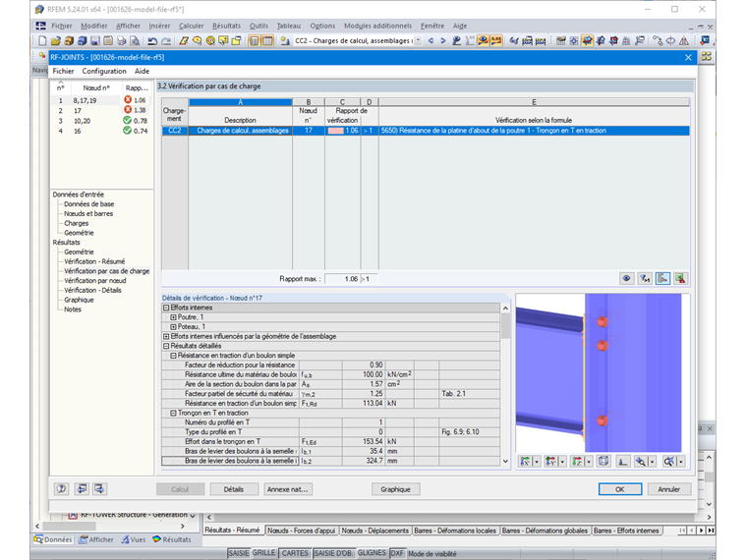Collapse the Efforts internes section
The height and width of the screenshot is (560, 747).
tap(166, 308)
